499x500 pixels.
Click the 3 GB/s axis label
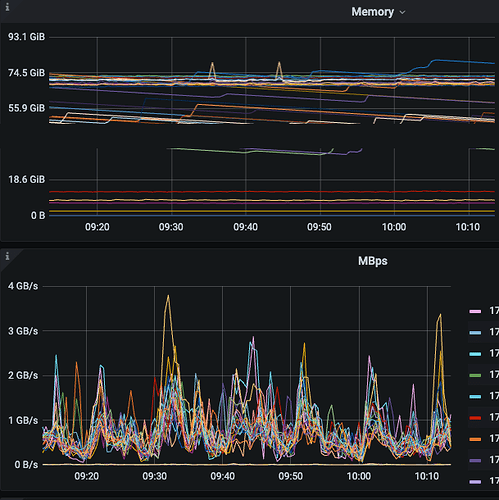tap(23, 331)
